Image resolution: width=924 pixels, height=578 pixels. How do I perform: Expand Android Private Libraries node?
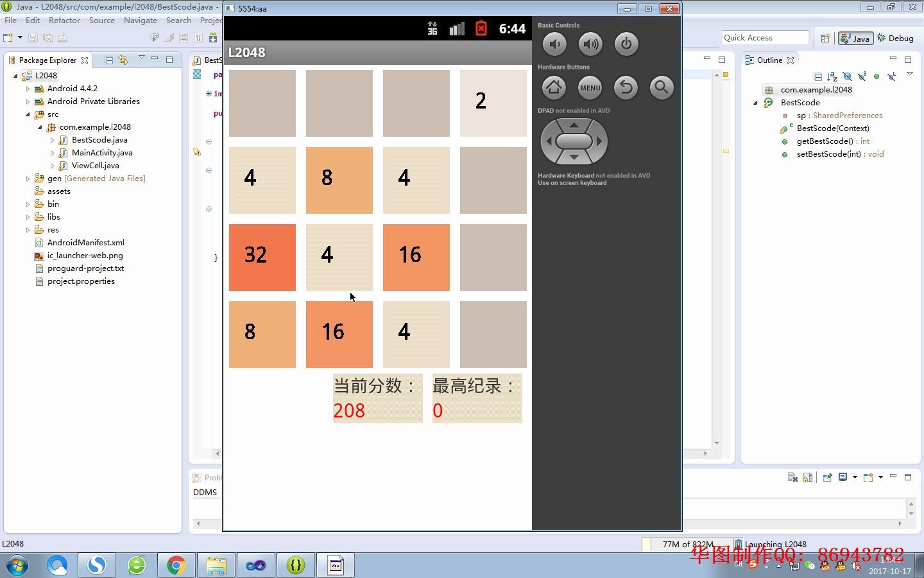click(28, 101)
